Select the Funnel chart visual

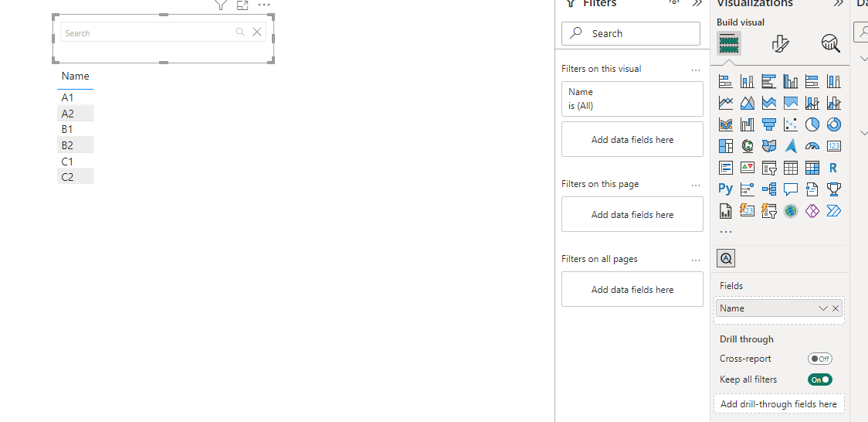(x=769, y=124)
